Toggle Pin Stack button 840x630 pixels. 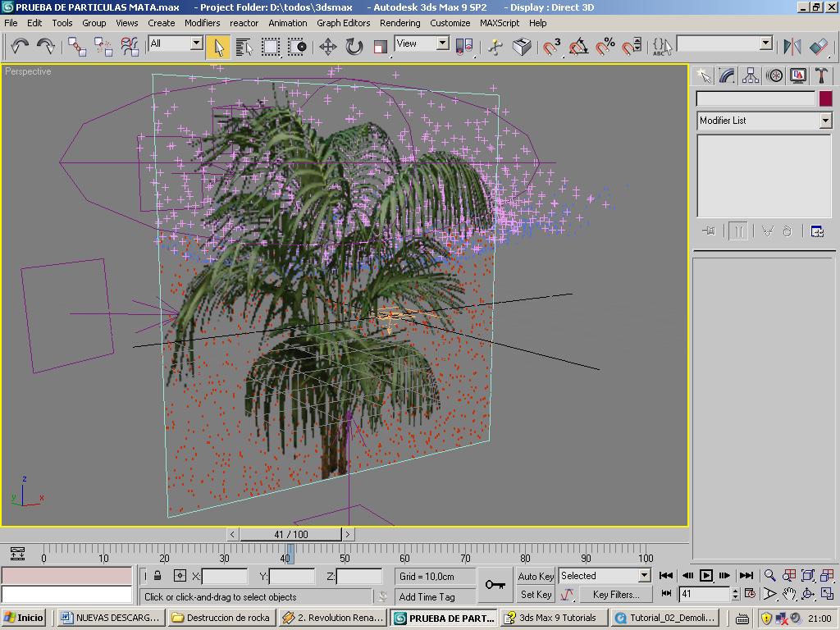[709, 231]
